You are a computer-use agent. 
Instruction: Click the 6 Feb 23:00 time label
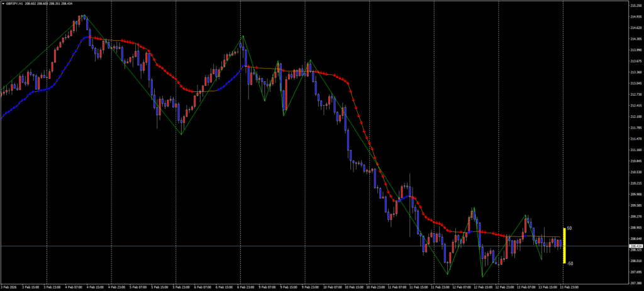(x=247, y=287)
